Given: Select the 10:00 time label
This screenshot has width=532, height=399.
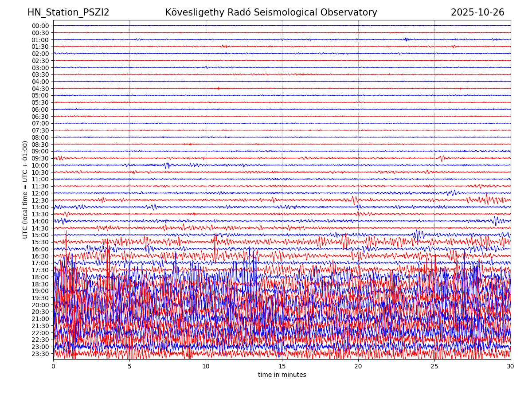Looking at the screenshot, I should pyautogui.click(x=40, y=165).
